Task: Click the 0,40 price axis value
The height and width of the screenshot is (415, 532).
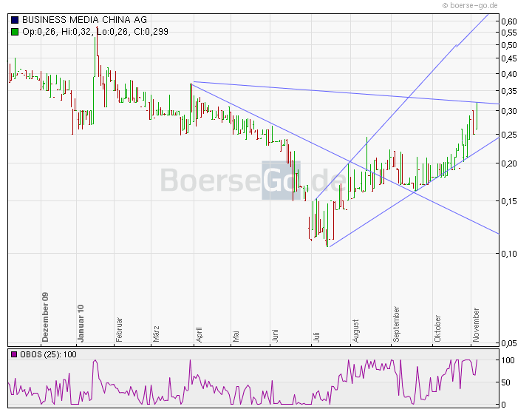Action: coord(509,74)
